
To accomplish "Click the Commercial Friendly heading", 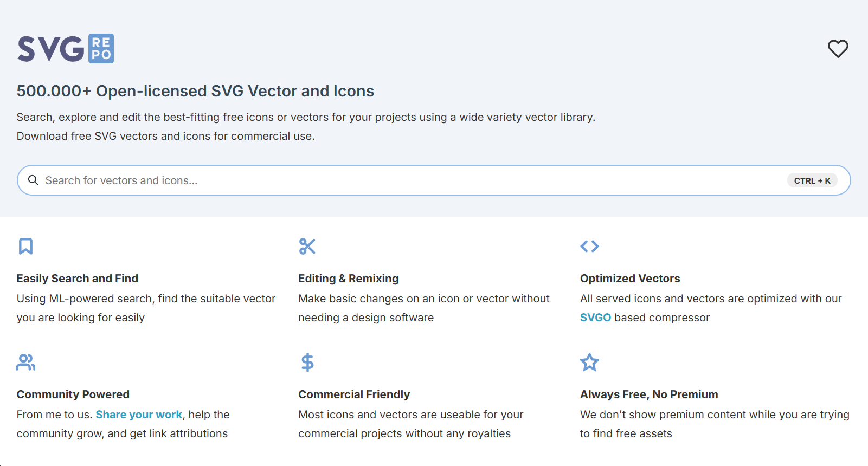I will (354, 394).
